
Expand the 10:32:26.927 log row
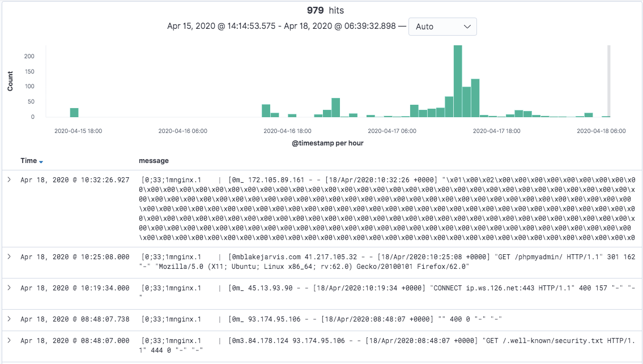pos(9,179)
